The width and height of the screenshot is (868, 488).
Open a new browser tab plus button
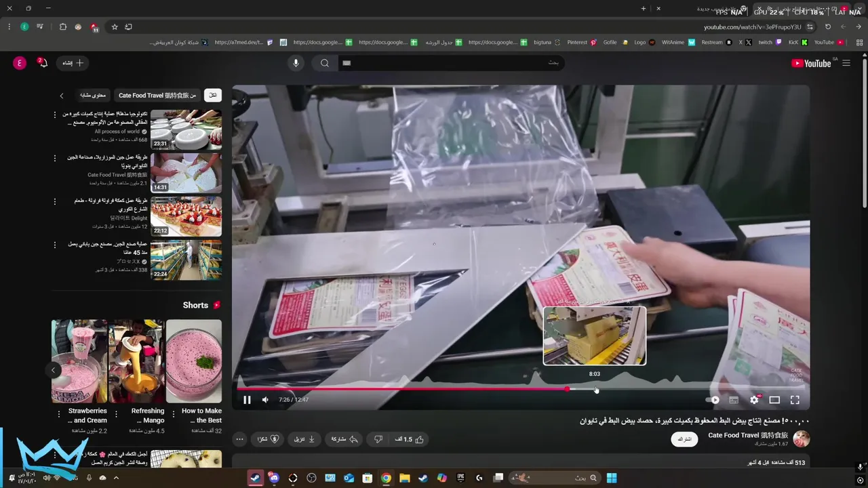[x=644, y=8]
